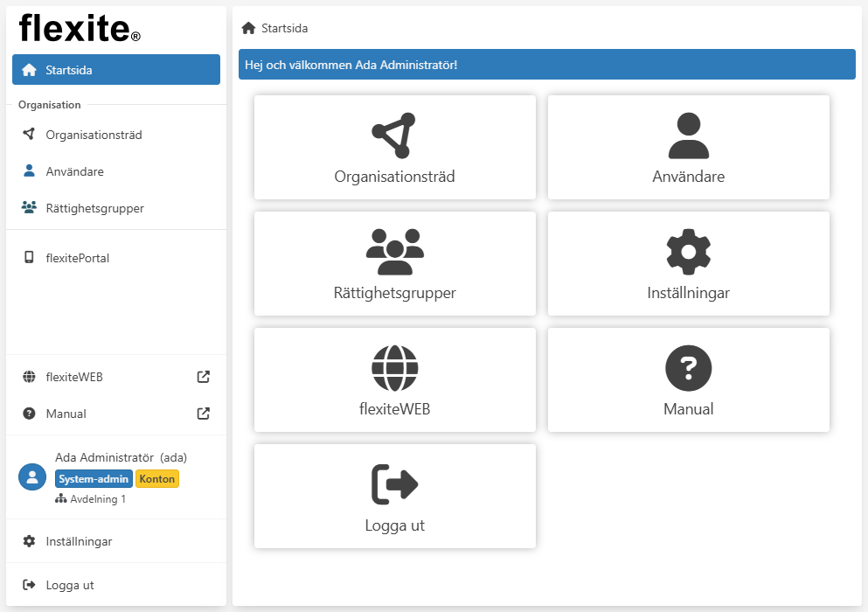The image size is (868, 612).
Task: Click the sidebar Rättighetsgrupper group icon
Action: (29, 207)
